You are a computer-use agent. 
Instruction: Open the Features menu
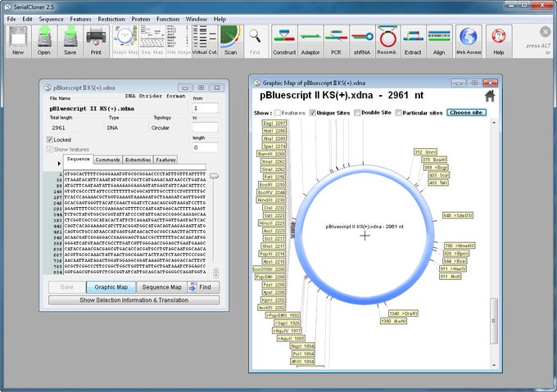click(x=80, y=19)
